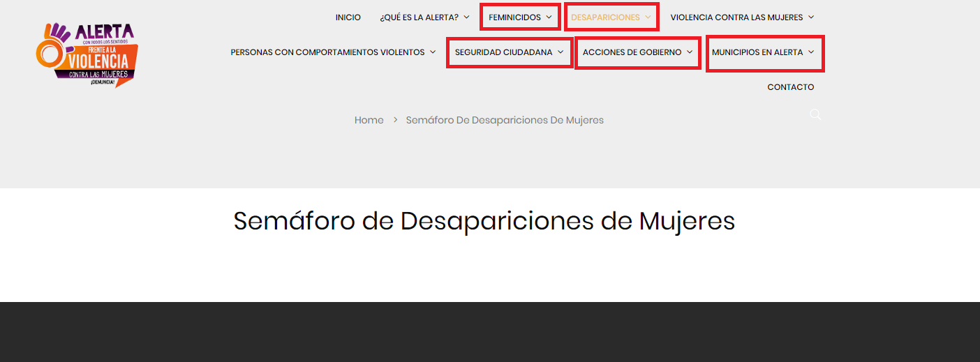Click the Alerta Violencia Contra las Mujeres logo
The image size is (980, 362).
tap(87, 54)
